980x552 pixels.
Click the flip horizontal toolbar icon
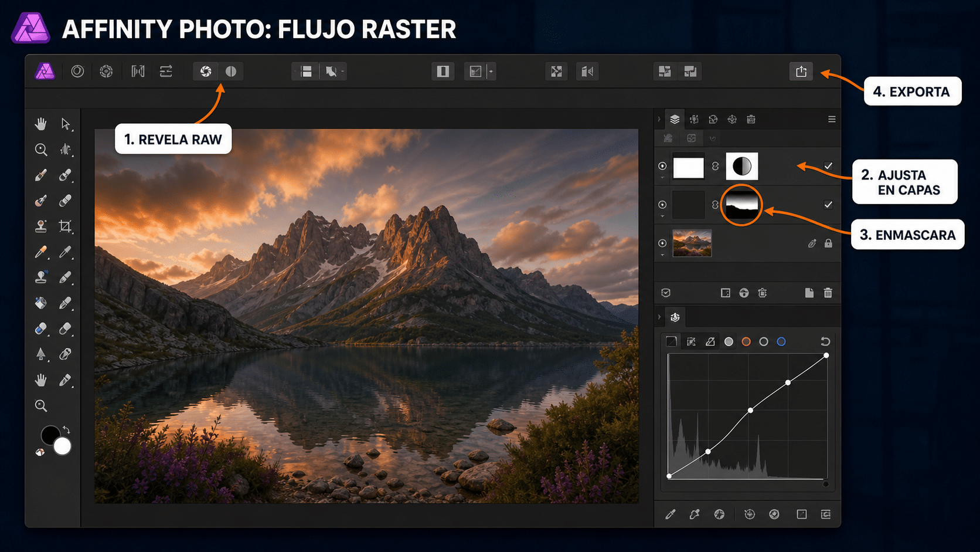pyautogui.click(x=587, y=72)
